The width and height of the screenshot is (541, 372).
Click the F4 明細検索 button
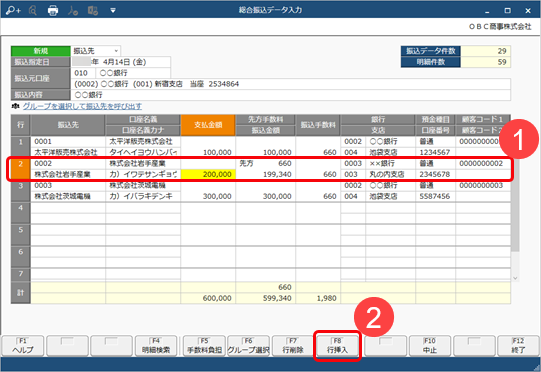[x=156, y=345]
